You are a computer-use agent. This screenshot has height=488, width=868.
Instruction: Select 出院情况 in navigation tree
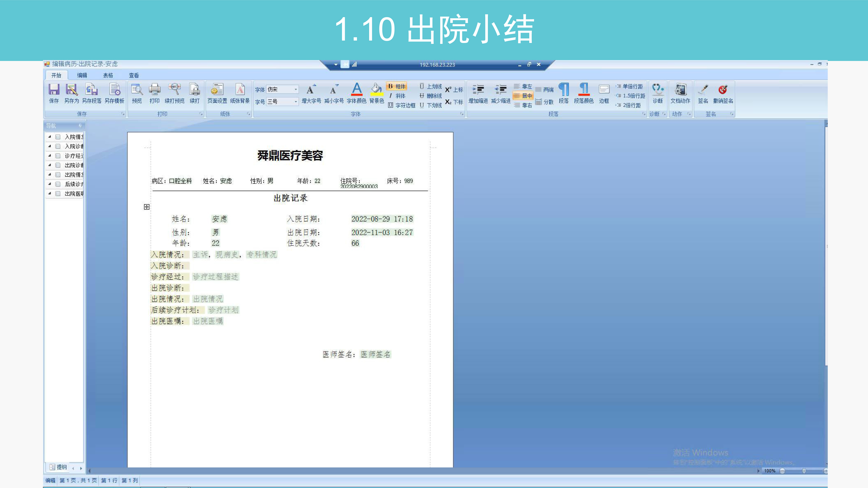coord(74,174)
